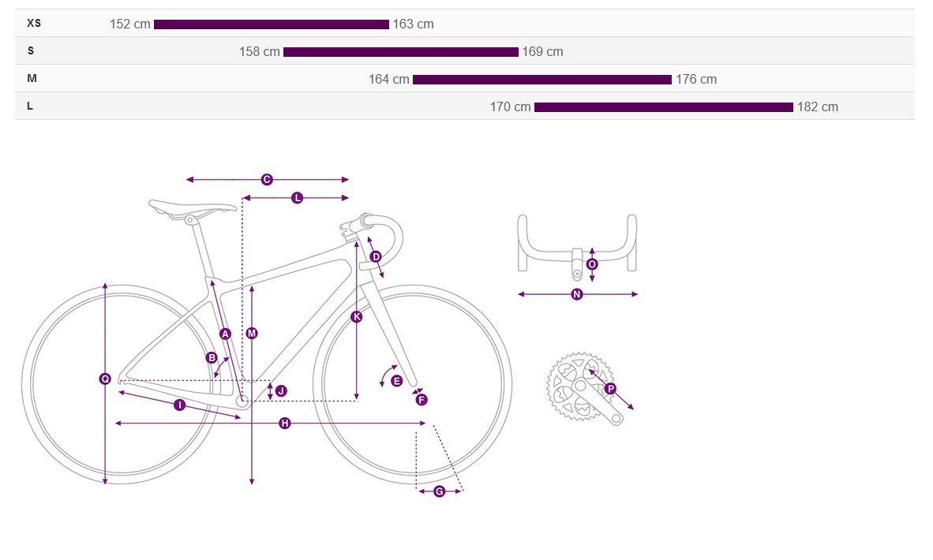Click the L reach marker
933x560 pixels.
(297, 198)
